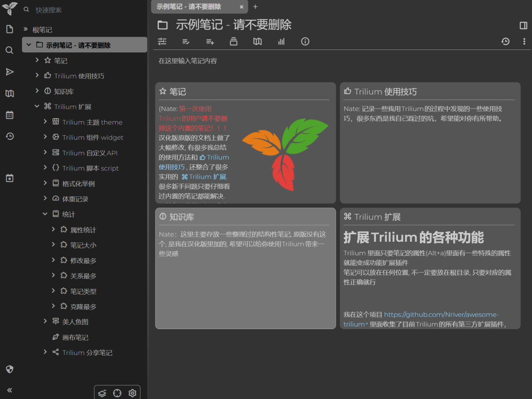Click the Jump to Note arrow icon in sidebar
Screen dimensions: 532x399
[10, 72]
